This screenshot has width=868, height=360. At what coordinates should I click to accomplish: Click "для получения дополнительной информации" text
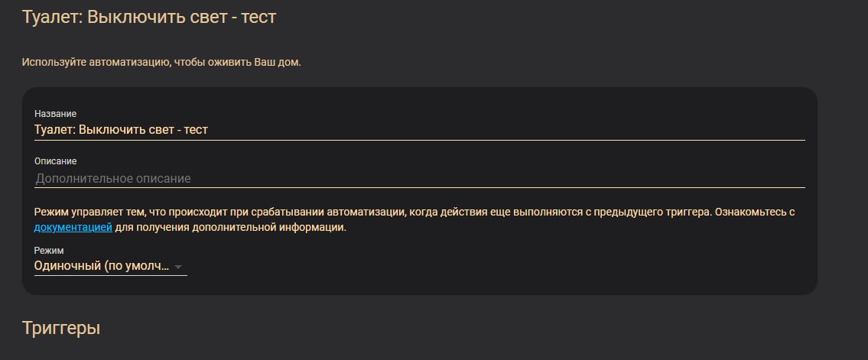click(x=231, y=227)
